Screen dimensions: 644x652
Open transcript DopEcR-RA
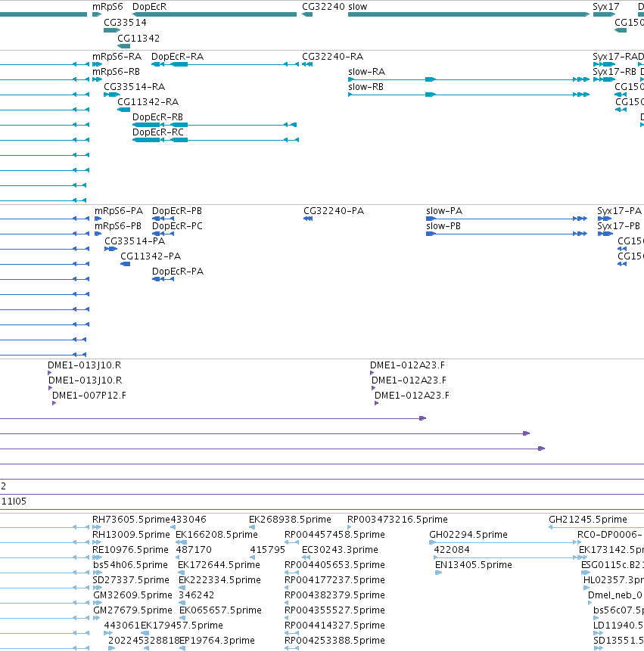coord(177,57)
